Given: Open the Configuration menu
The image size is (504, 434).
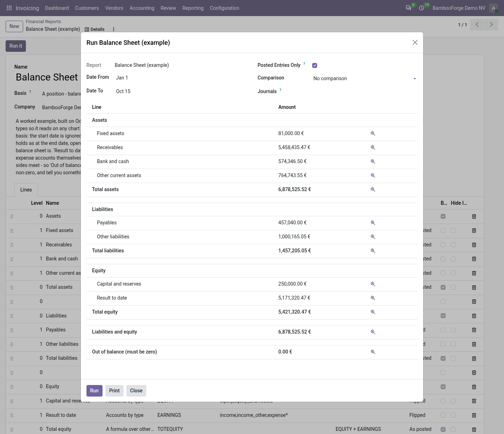Looking at the screenshot, I should (225, 8).
